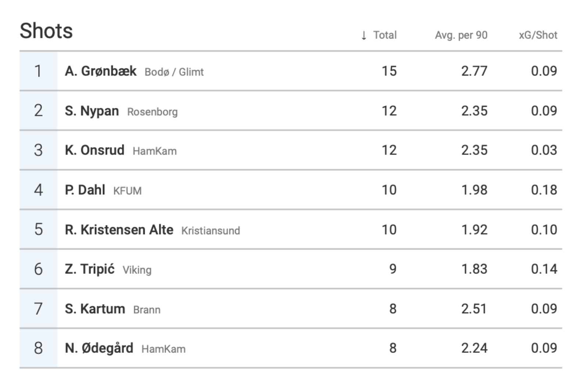
Task: Click the sort arrow beside Total
Action: pos(364,36)
